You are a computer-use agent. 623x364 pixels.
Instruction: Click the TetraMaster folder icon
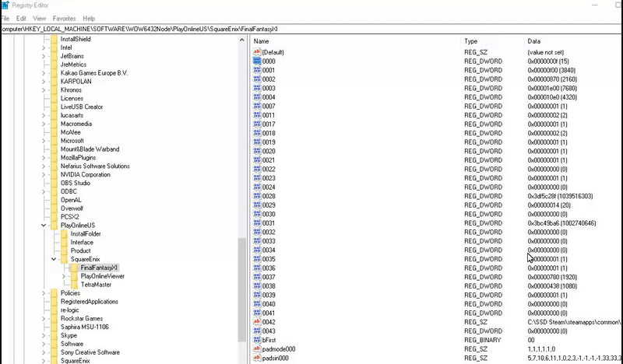(x=74, y=285)
